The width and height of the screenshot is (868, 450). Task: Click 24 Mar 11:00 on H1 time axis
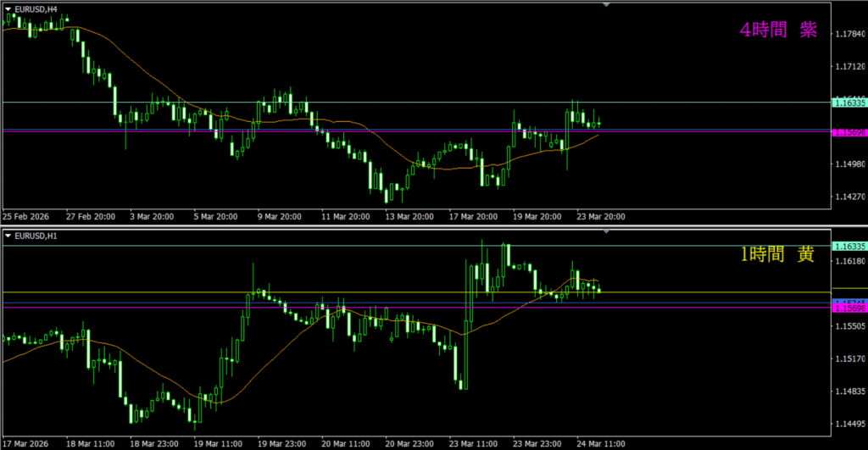(603, 443)
